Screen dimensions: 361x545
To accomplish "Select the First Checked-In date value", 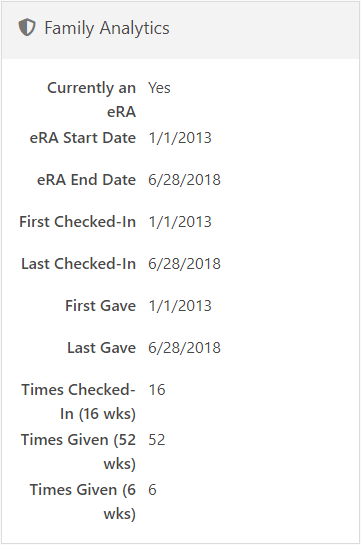I will coord(180,222).
